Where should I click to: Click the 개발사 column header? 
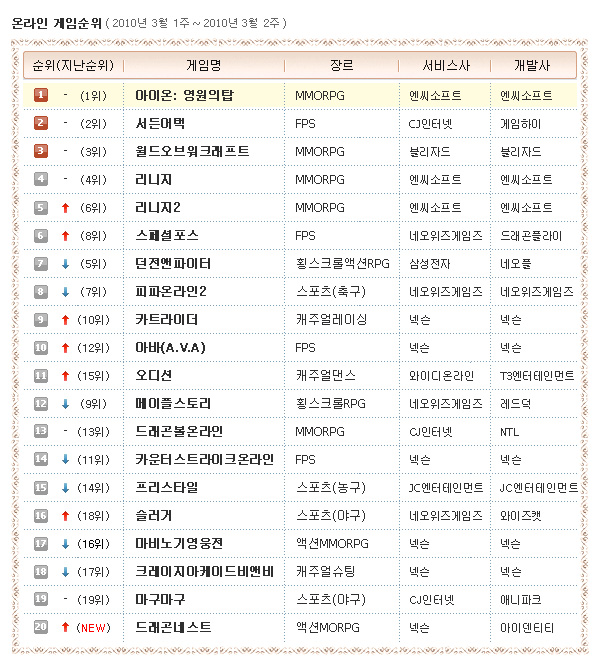tap(534, 65)
